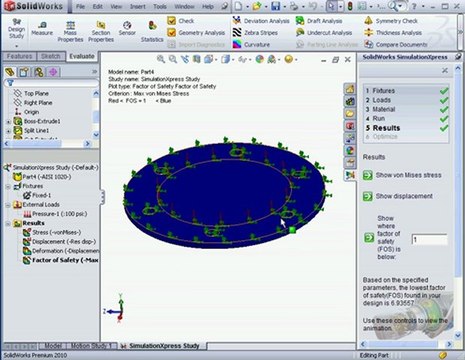Open Geometry Analysis
The image size is (465, 360).
pyautogui.click(x=196, y=33)
